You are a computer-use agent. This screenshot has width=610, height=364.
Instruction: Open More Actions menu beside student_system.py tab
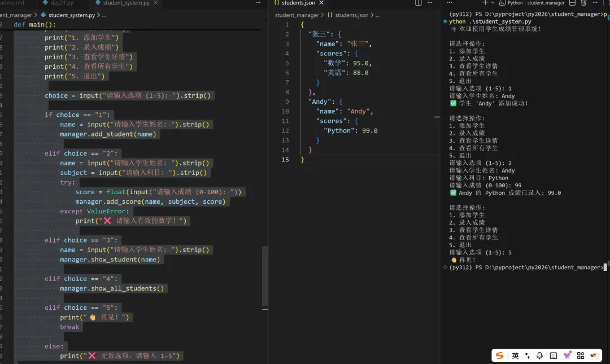tap(258, 3)
